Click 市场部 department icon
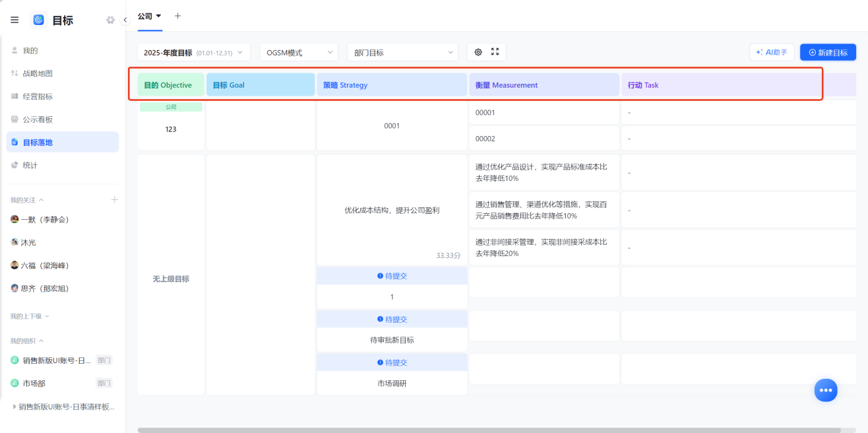 (15, 383)
